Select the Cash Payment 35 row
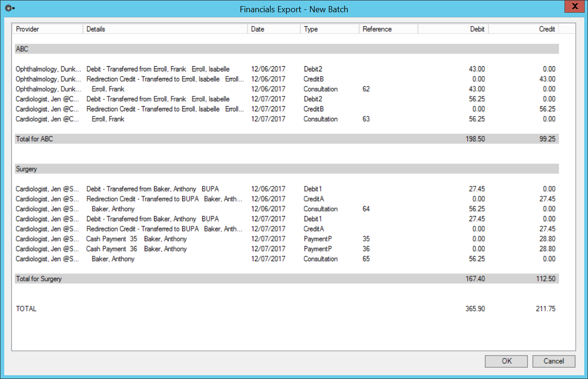Screen dimensions: 588x379 pyautogui.click(x=286, y=239)
